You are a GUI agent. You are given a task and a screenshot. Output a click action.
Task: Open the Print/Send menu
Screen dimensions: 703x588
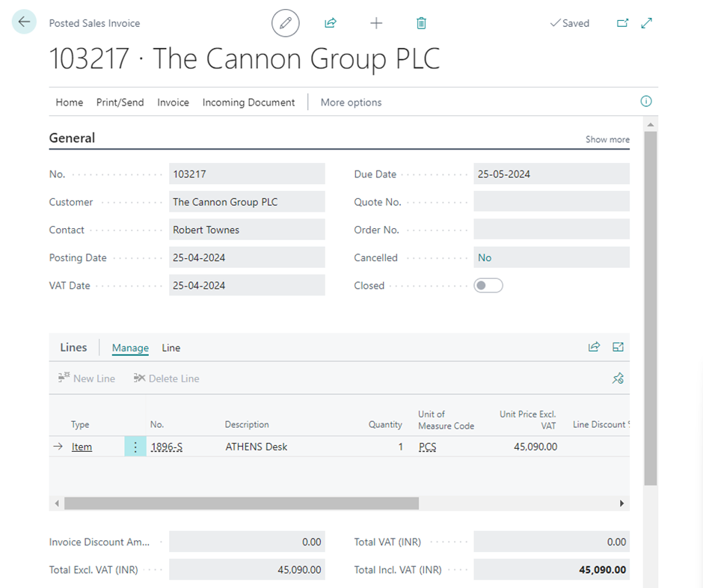[120, 102]
